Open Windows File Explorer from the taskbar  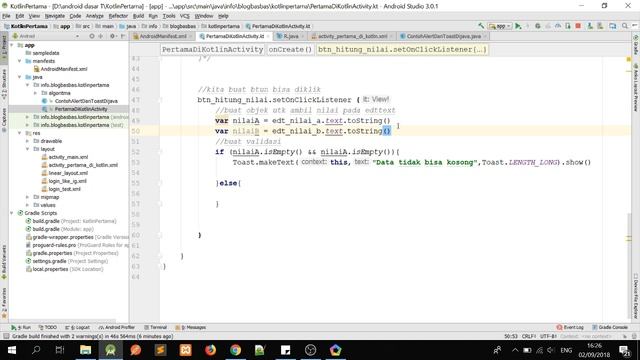(x=85, y=350)
